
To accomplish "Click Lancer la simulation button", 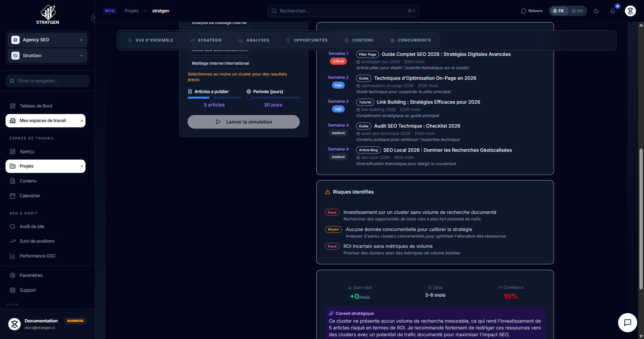I will tap(243, 122).
